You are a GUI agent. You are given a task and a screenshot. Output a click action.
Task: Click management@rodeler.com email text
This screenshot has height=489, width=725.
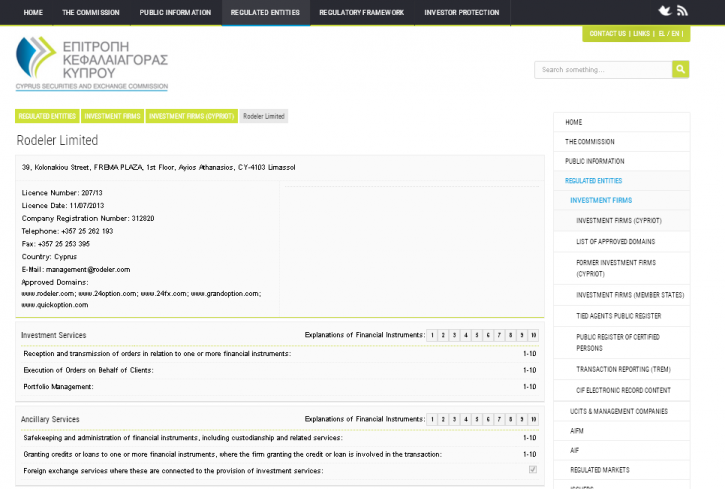click(x=88, y=269)
